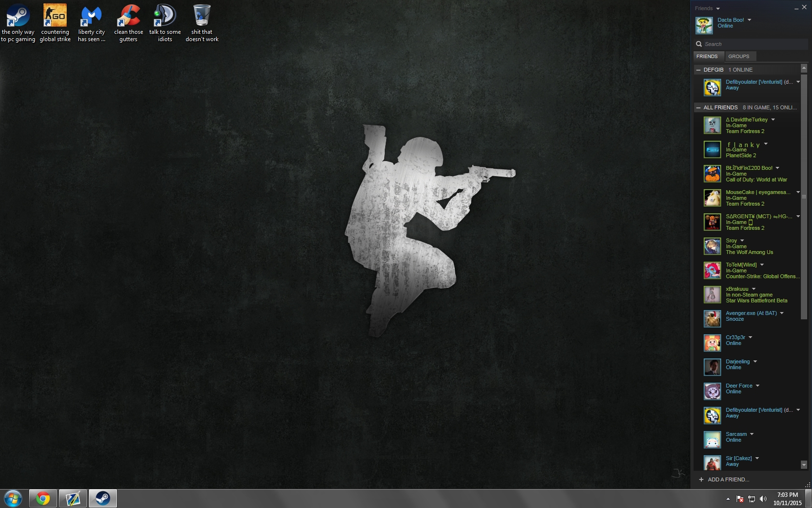Open the volume speaker tray icon

(763, 499)
